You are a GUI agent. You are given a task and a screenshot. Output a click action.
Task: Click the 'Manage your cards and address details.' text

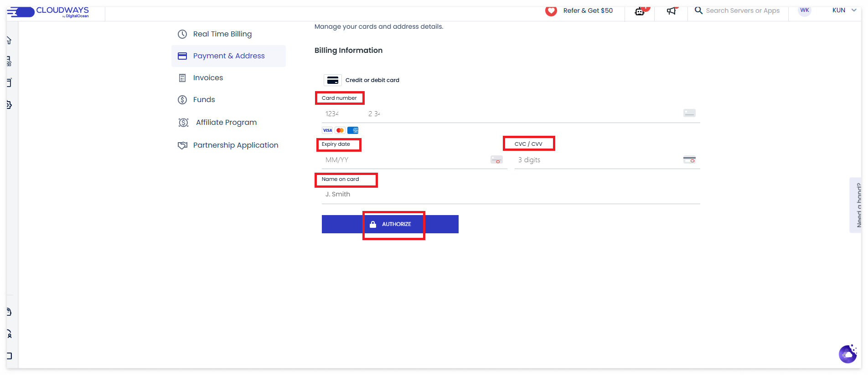pyautogui.click(x=379, y=27)
